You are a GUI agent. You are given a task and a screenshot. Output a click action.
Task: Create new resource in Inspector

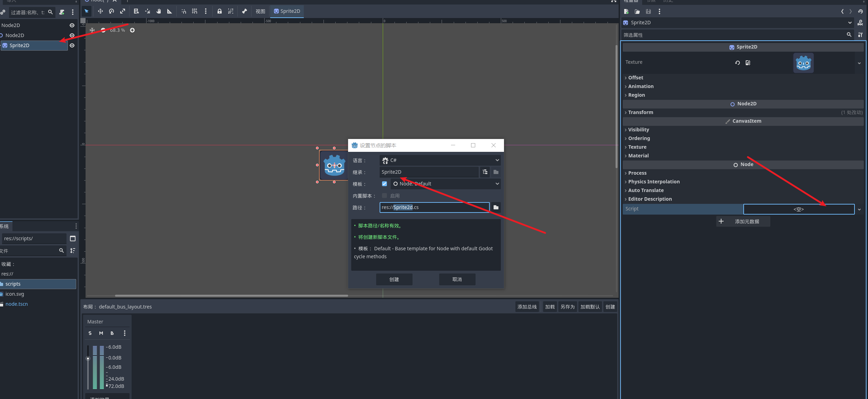626,11
